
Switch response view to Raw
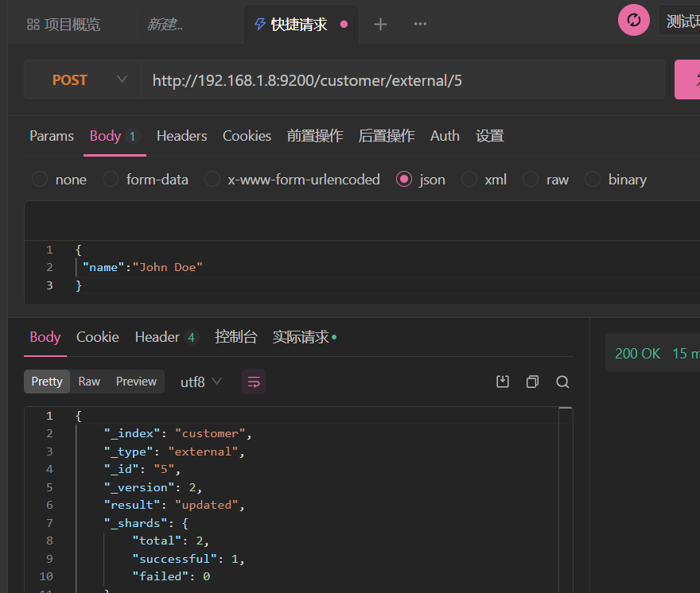89,382
